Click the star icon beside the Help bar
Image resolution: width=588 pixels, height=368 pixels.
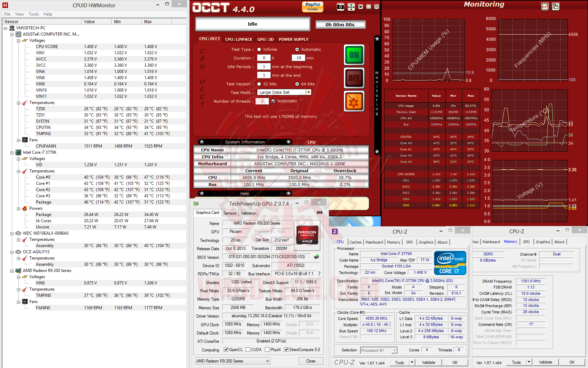click(202, 194)
